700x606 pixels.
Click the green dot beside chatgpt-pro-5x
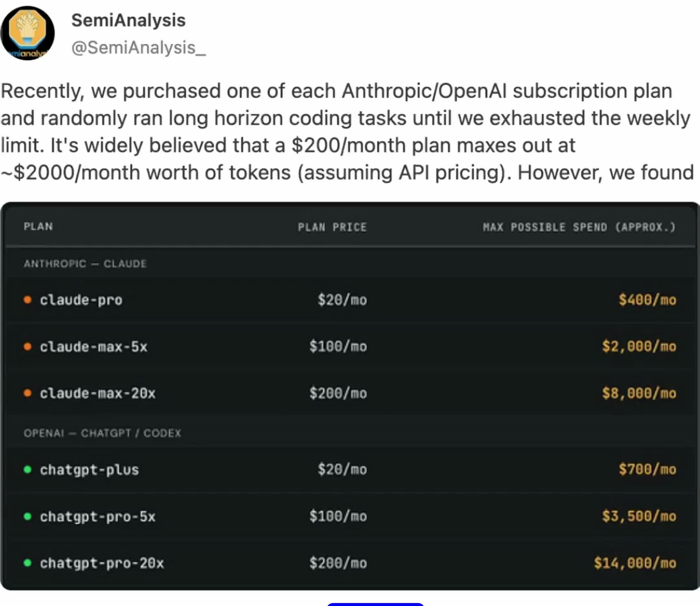(28, 516)
